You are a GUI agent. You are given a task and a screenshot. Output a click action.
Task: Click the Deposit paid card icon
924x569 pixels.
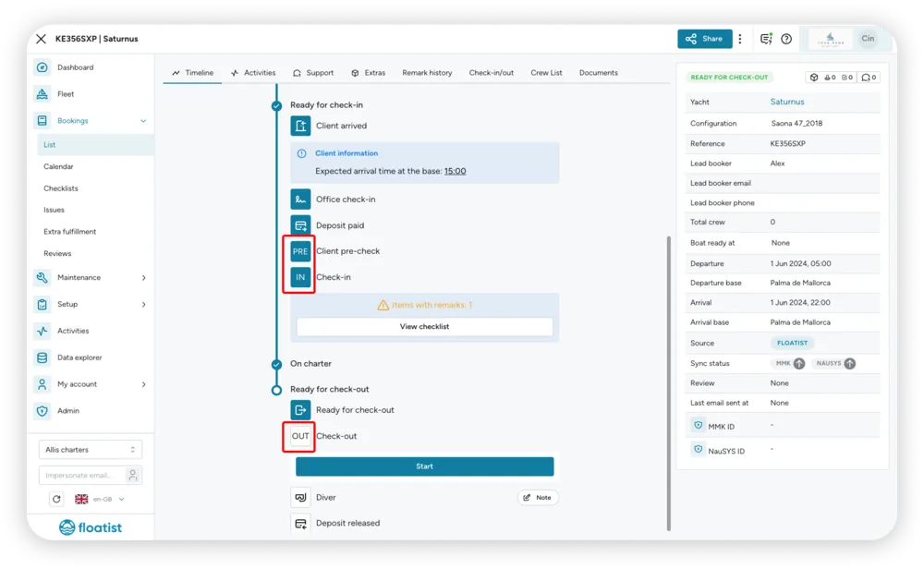point(300,225)
